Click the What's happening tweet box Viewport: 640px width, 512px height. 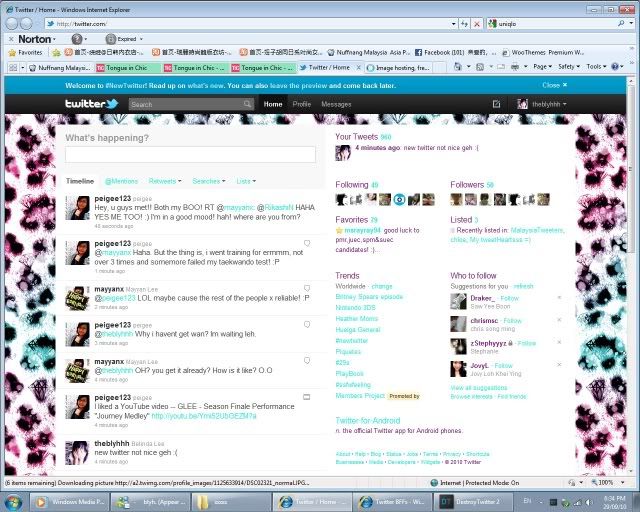190,154
